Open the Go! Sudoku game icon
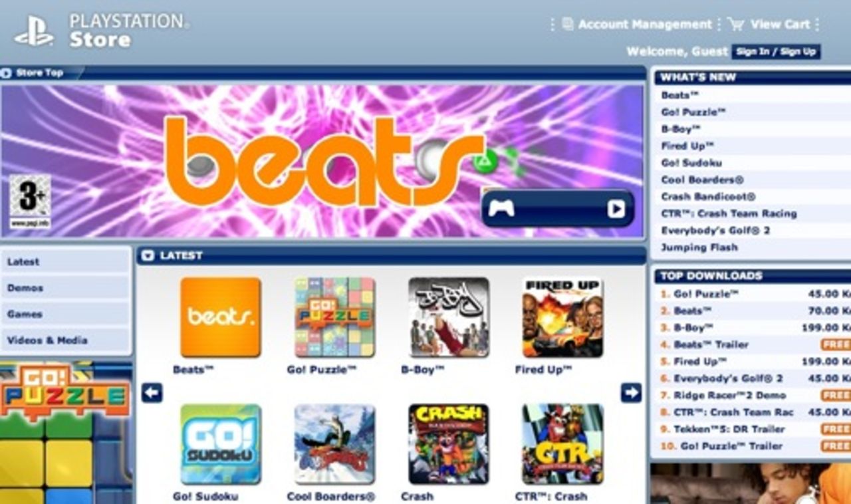Screen dimensions: 851x504 (221, 444)
